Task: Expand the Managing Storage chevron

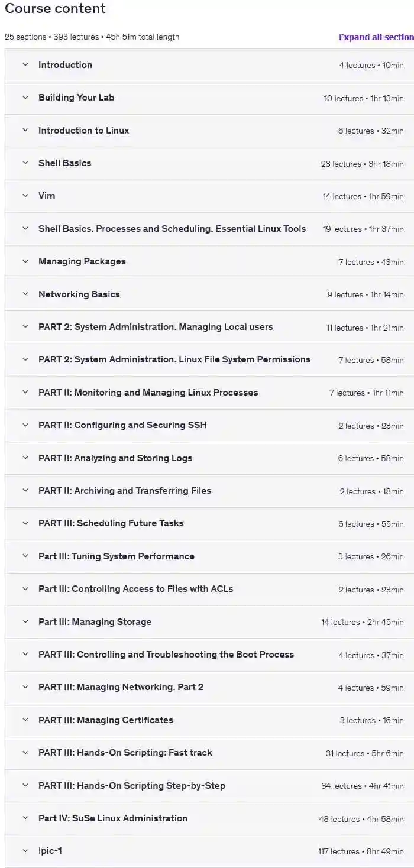Action: pyautogui.click(x=25, y=621)
